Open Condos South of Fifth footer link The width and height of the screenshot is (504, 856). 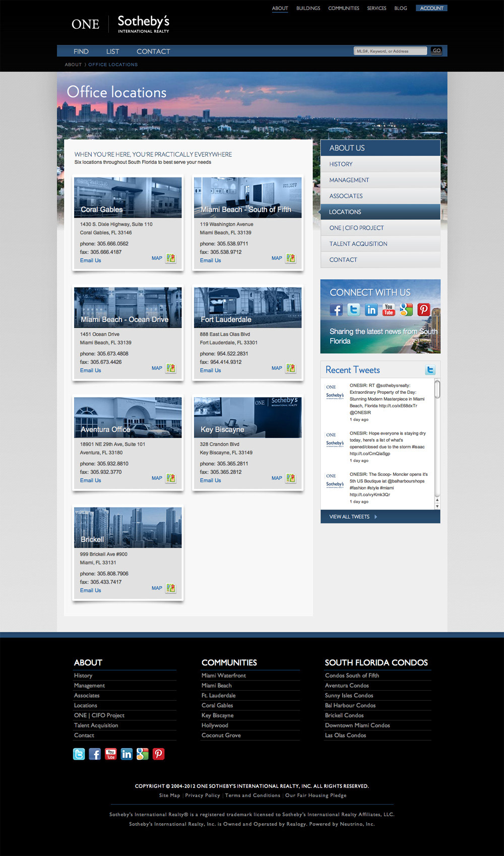(352, 676)
